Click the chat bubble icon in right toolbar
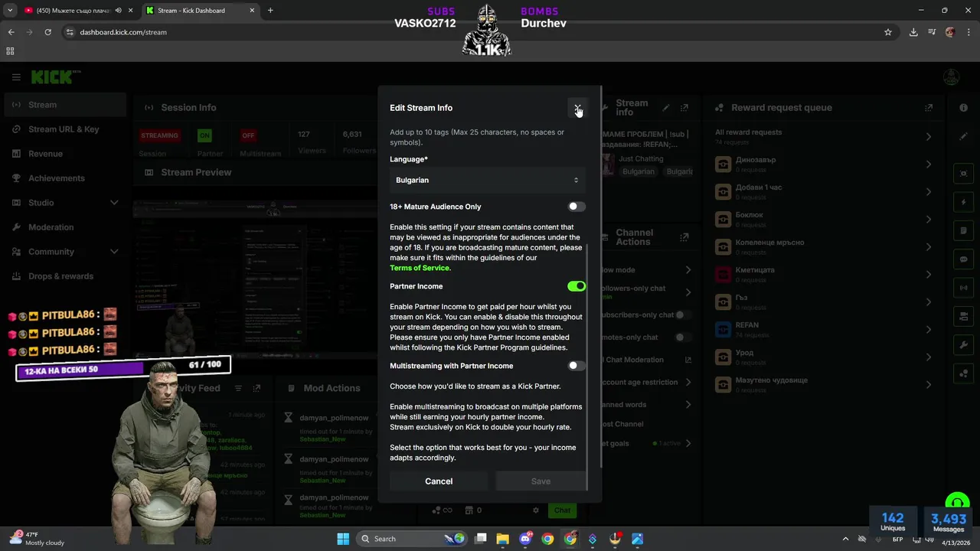Image resolution: width=980 pixels, height=551 pixels. (x=963, y=259)
